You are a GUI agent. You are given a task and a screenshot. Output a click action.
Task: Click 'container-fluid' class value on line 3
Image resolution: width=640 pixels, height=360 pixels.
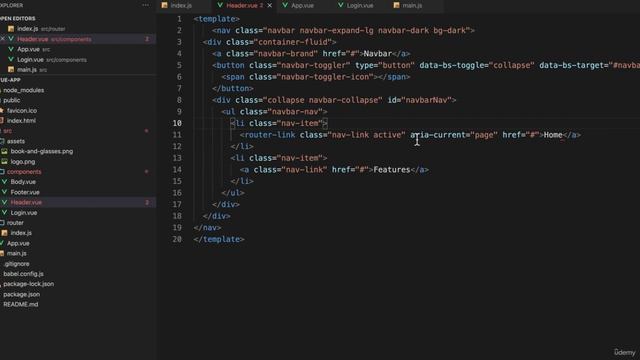[293, 42]
